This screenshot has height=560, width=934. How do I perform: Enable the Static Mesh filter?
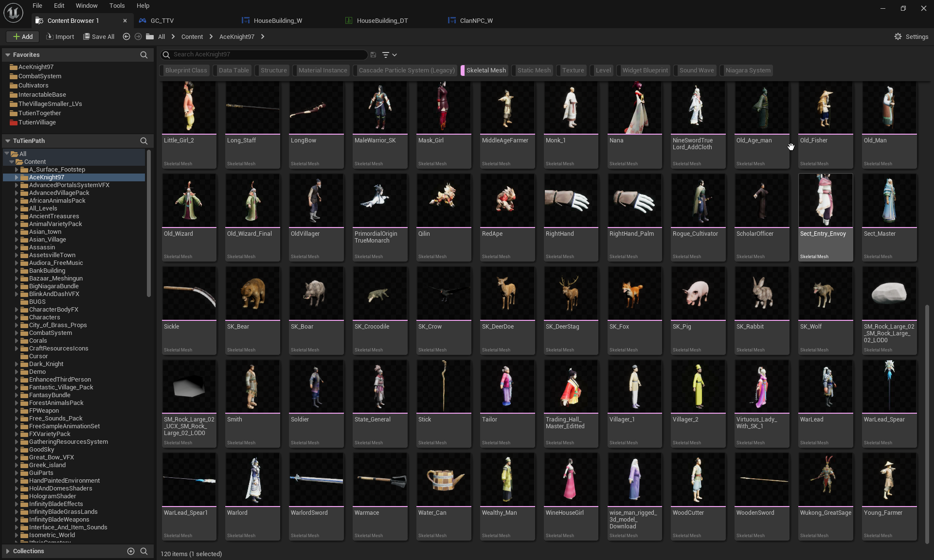click(x=534, y=70)
